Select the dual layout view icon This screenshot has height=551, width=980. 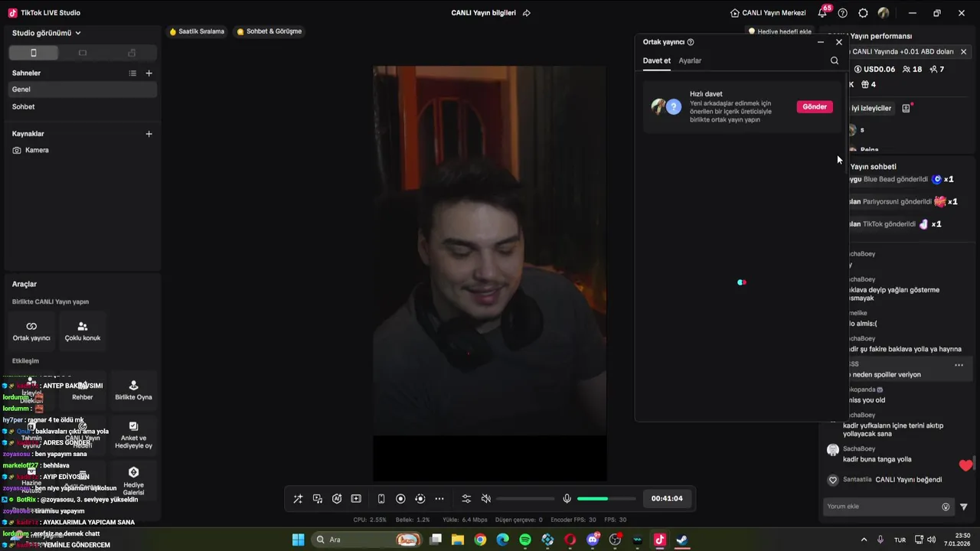(x=132, y=53)
